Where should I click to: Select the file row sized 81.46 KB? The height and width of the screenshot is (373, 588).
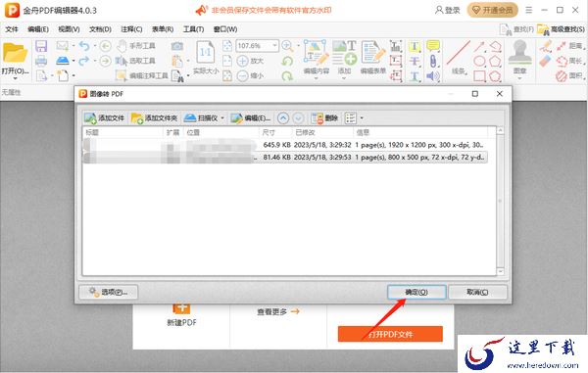coord(285,158)
